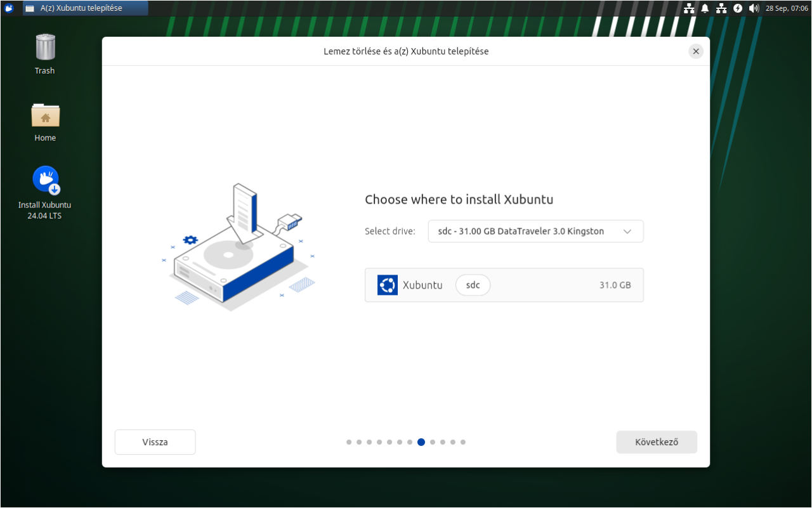Click the 31.0 GB size text
Screen dimensions: 812x508
[615, 285]
